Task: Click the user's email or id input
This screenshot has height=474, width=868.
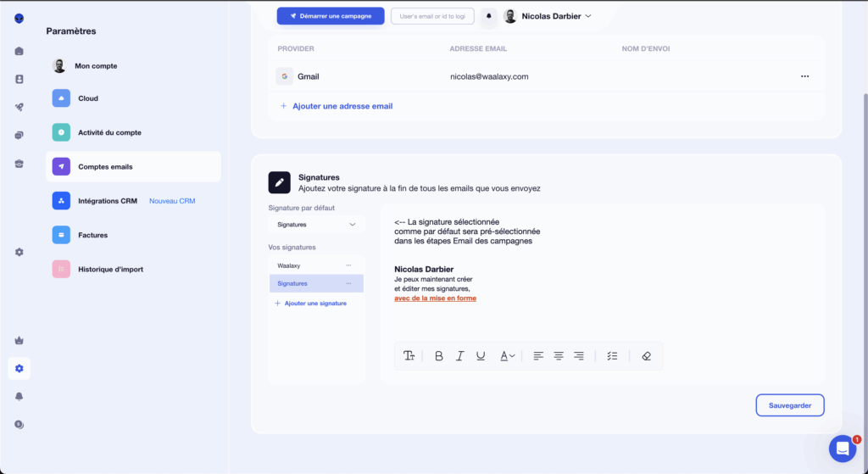Action: click(432, 16)
